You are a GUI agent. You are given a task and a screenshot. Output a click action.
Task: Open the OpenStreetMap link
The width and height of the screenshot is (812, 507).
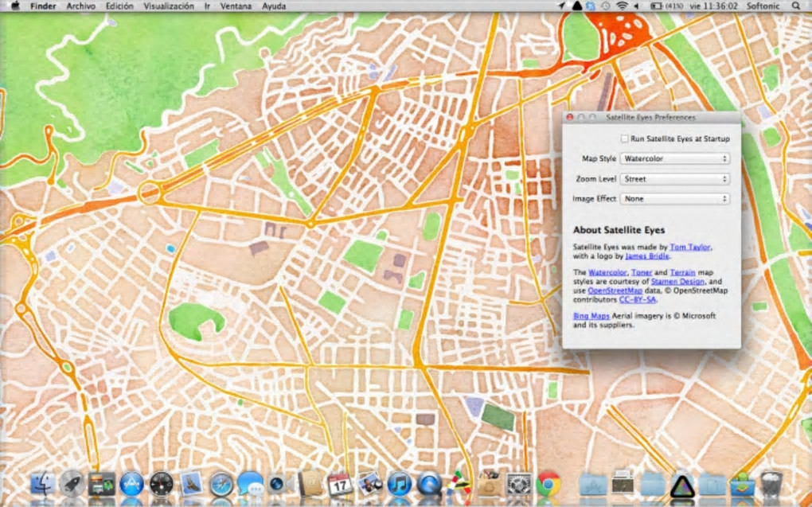point(614,291)
